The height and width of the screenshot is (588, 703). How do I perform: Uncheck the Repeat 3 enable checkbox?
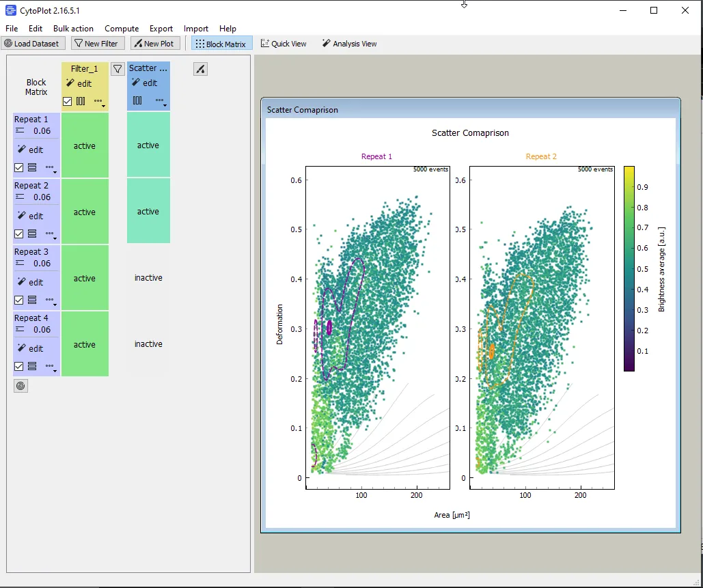[x=19, y=300]
